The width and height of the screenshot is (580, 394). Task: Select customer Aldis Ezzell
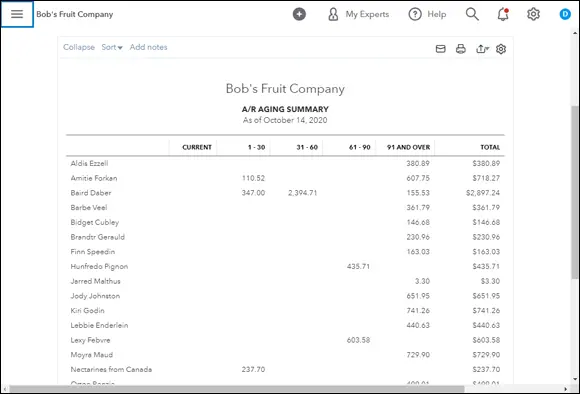(x=89, y=164)
